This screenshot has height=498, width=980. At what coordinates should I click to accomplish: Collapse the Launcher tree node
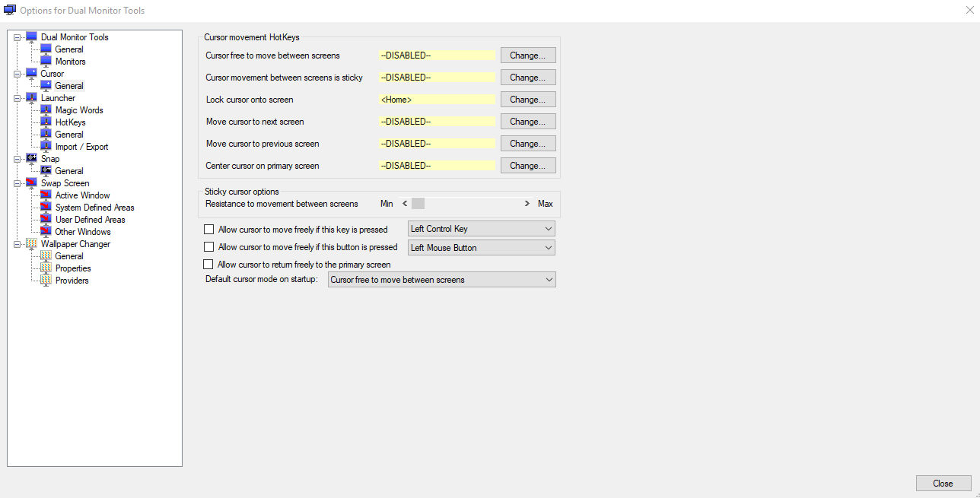coord(17,98)
